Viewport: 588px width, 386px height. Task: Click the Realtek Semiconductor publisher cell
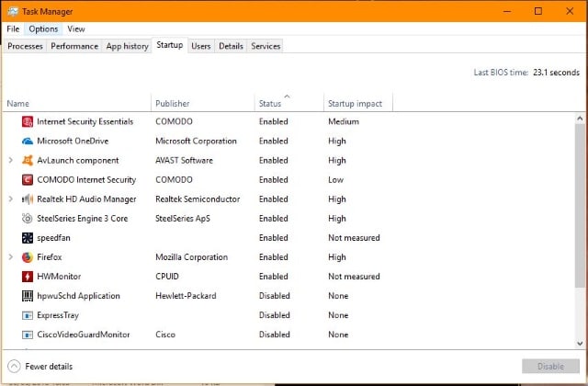pos(198,199)
